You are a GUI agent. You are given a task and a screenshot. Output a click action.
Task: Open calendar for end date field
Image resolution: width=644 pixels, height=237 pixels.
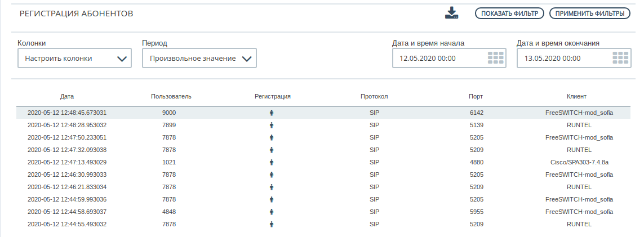[x=620, y=58]
